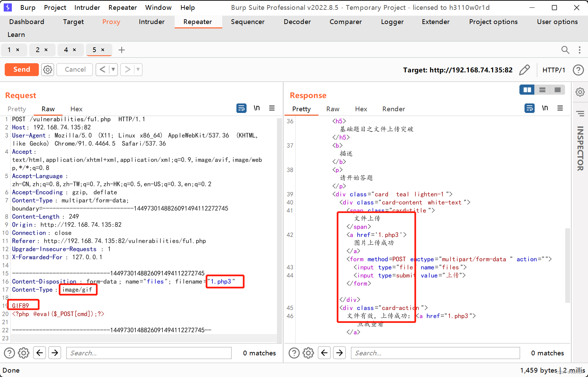
Task: Close Repeater tab 1
Action: pos(18,50)
